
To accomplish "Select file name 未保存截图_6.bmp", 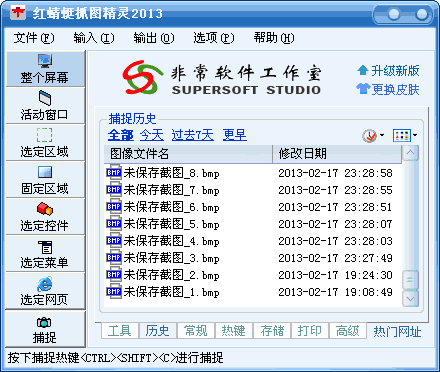I will tap(172, 207).
